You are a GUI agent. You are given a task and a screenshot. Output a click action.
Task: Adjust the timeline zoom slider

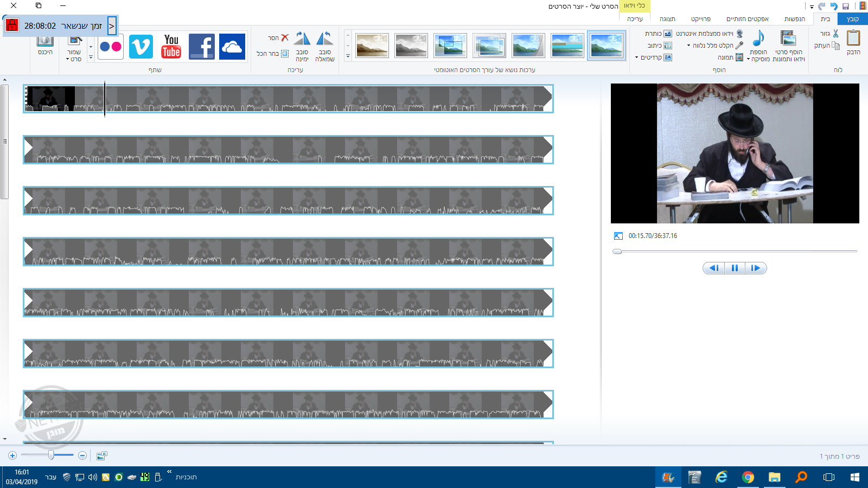[x=51, y=455]
